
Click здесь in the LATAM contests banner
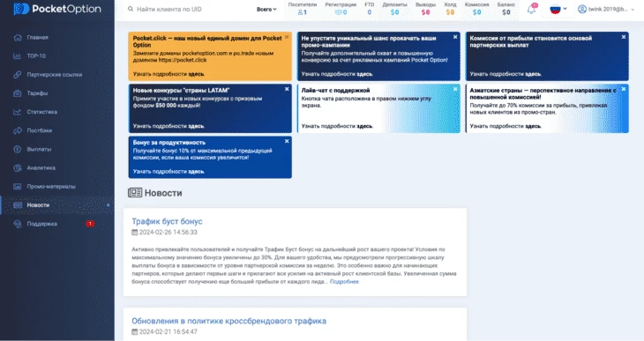(x=197, y=126)
